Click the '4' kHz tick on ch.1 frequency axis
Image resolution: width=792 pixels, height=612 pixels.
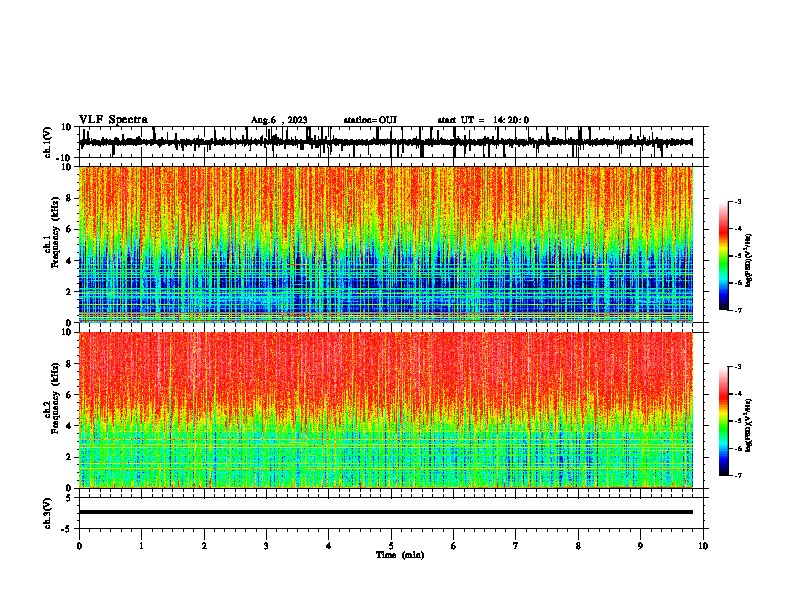pos(69,261)
